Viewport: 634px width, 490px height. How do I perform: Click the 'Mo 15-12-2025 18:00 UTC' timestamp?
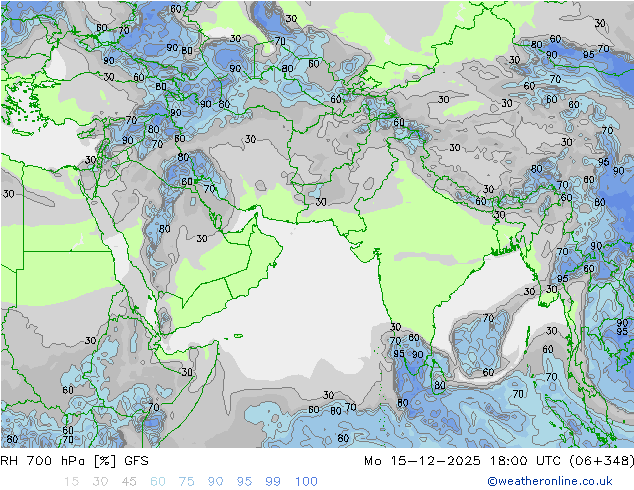pyautogui.click(x=464, y=461)
